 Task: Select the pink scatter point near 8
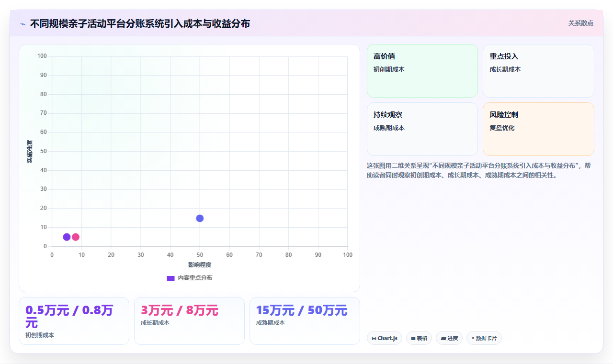click(x=76, y=237)
